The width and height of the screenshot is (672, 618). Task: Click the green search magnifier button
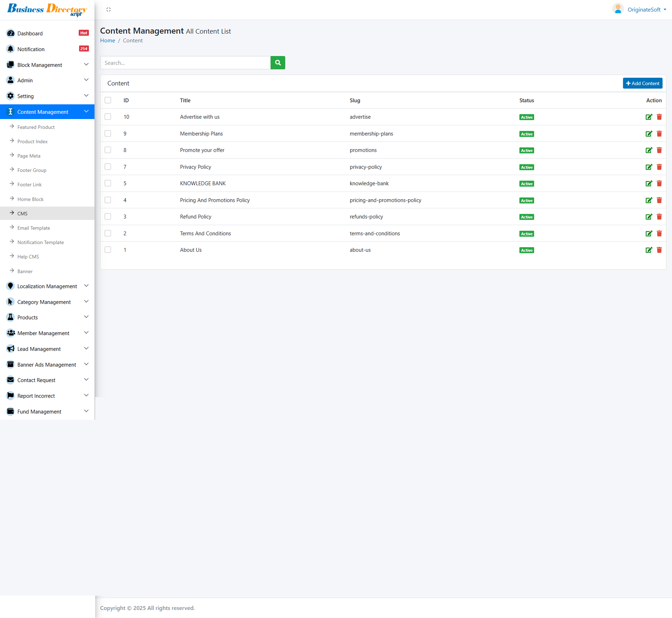pos(278,63)
